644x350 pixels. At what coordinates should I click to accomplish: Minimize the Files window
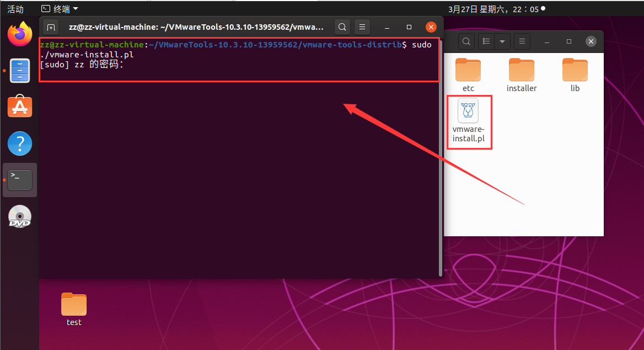pos(547,41)
